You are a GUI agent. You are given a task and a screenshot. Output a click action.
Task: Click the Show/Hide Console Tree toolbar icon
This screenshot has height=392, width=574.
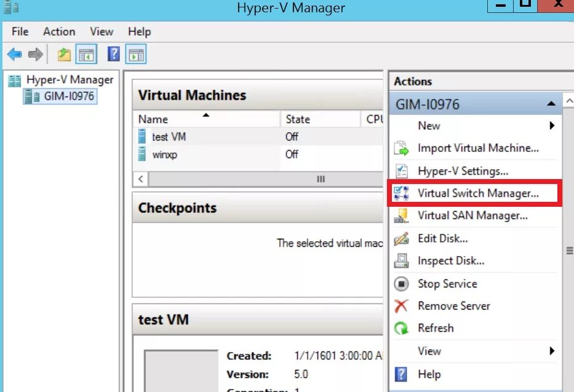pos(86,54)
